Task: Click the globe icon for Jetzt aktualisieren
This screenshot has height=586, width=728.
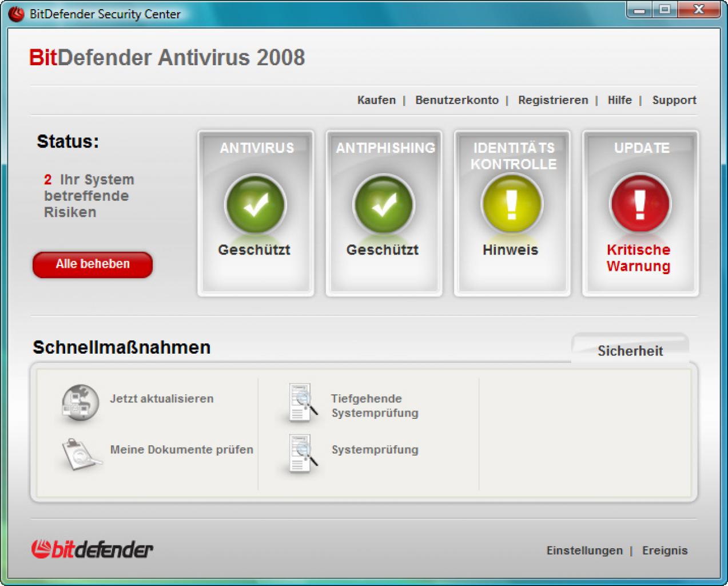Action: click(x=80, y=403)
